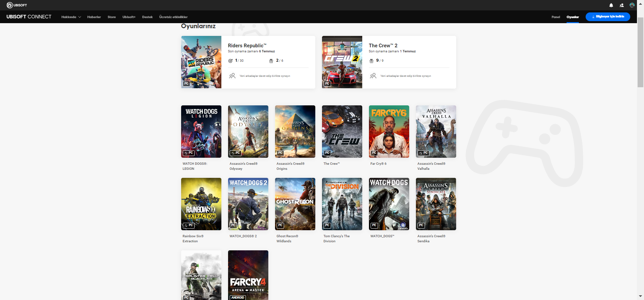The height and width of the screenshot is (300, 644).
Task: Open the Haberler menu item
Action: [94, 17]
